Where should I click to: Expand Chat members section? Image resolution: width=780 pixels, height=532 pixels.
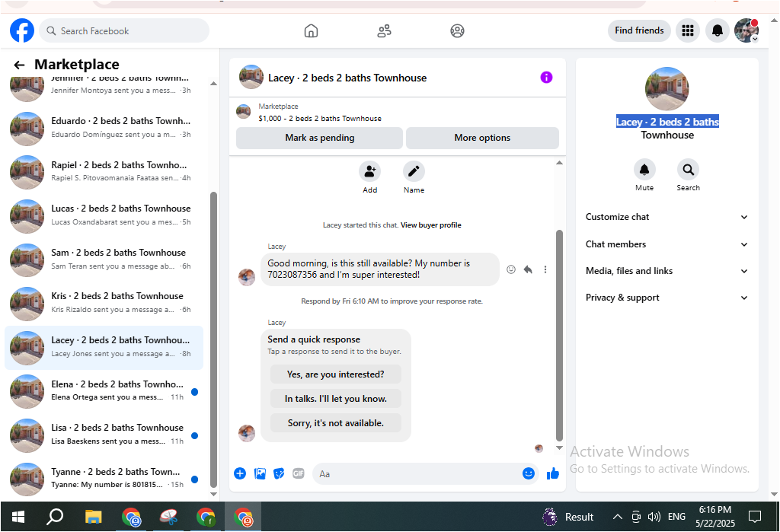667,244
